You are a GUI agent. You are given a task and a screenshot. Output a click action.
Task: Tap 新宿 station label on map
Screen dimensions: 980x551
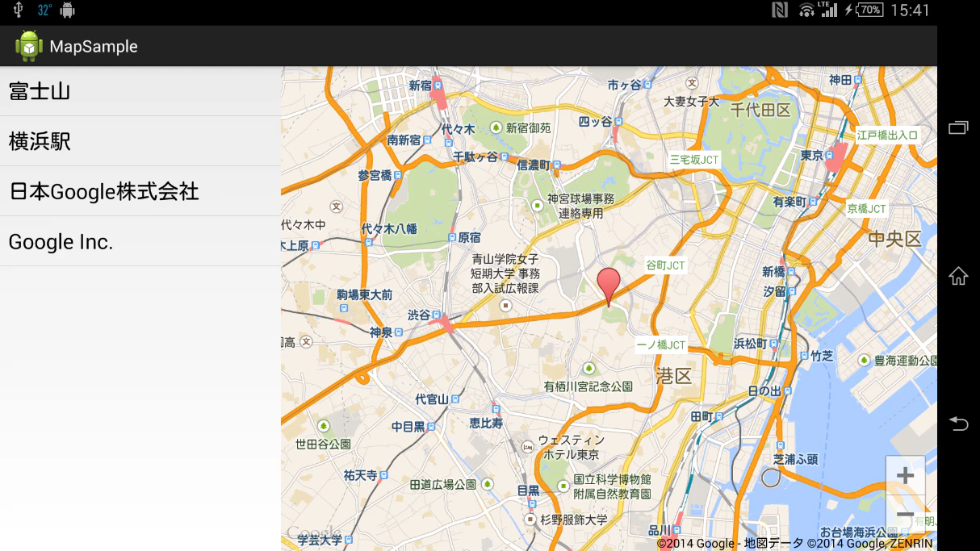coord(420,86)
